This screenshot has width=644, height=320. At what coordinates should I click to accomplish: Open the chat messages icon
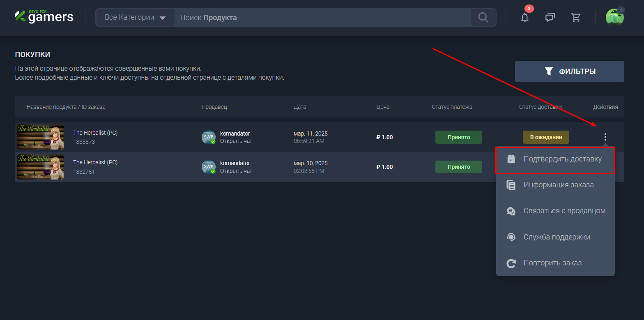pos(550,17)
